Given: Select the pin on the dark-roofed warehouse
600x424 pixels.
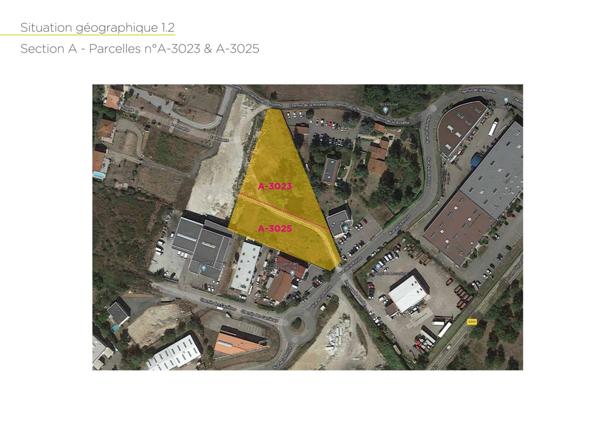Looking at the screenshot, I should tap(204, 269).
